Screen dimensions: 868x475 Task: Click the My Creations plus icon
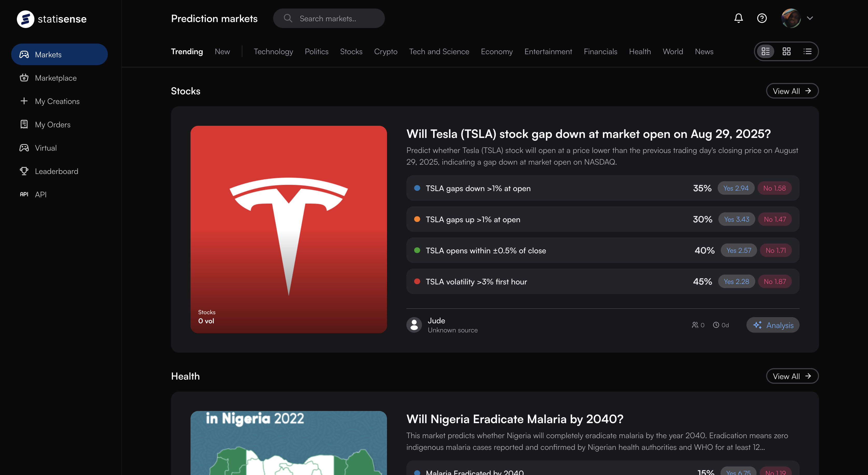(x=24, y=101)
